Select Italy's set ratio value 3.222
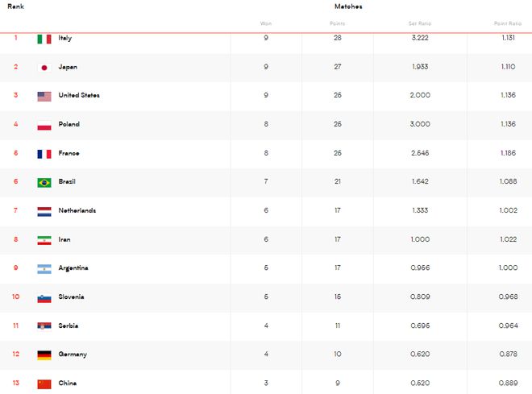This screenshot has width=532, height=394. click(420, 38)
